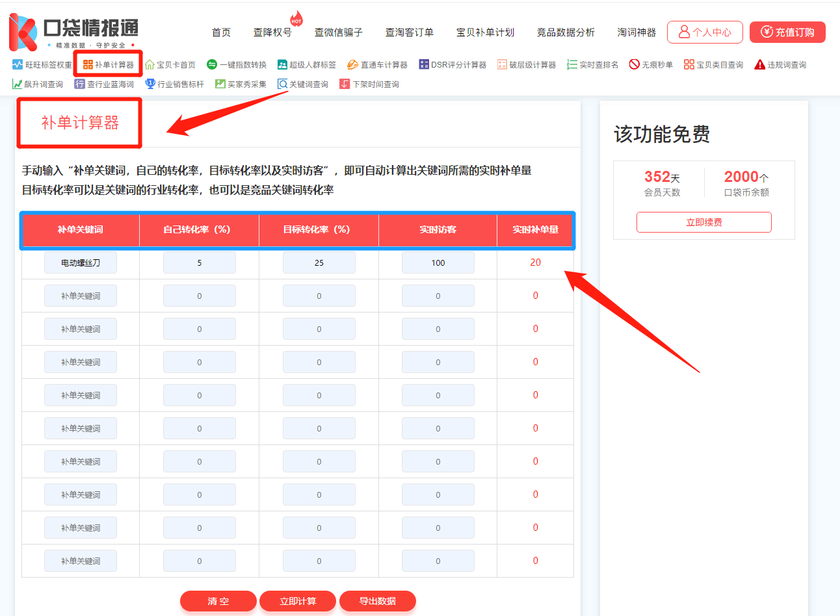Select the 补单计算器 grid icon
The width and height of the screenshot is (840, 616).
pyautogui.click(x=88, y=64)
